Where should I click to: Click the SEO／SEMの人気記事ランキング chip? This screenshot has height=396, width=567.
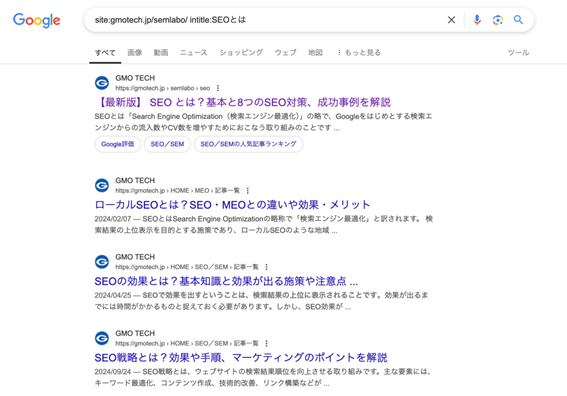click(248, 144)
